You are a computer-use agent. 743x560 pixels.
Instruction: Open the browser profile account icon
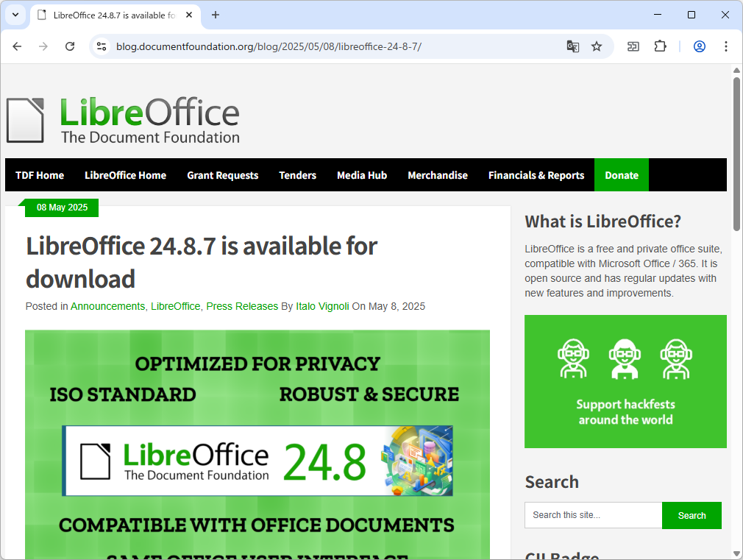(699, 46)
